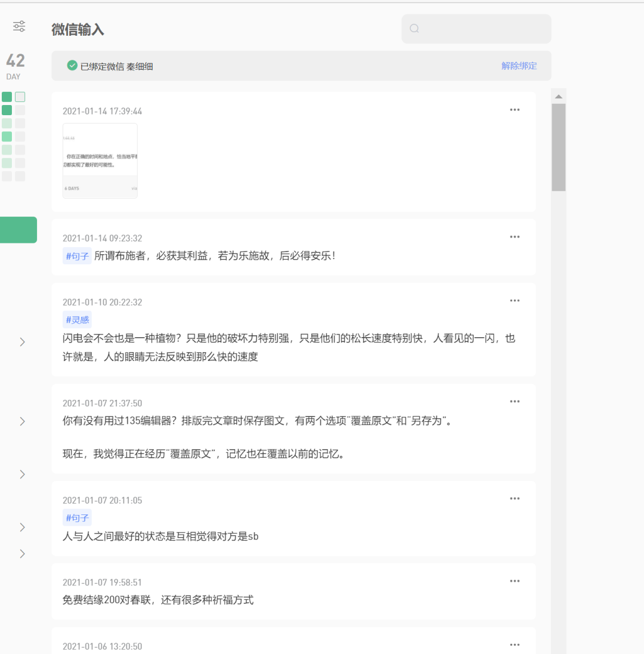
Task: Click the line starting 你有没有用过135编辑器
Action: click(x=258, y=421)
